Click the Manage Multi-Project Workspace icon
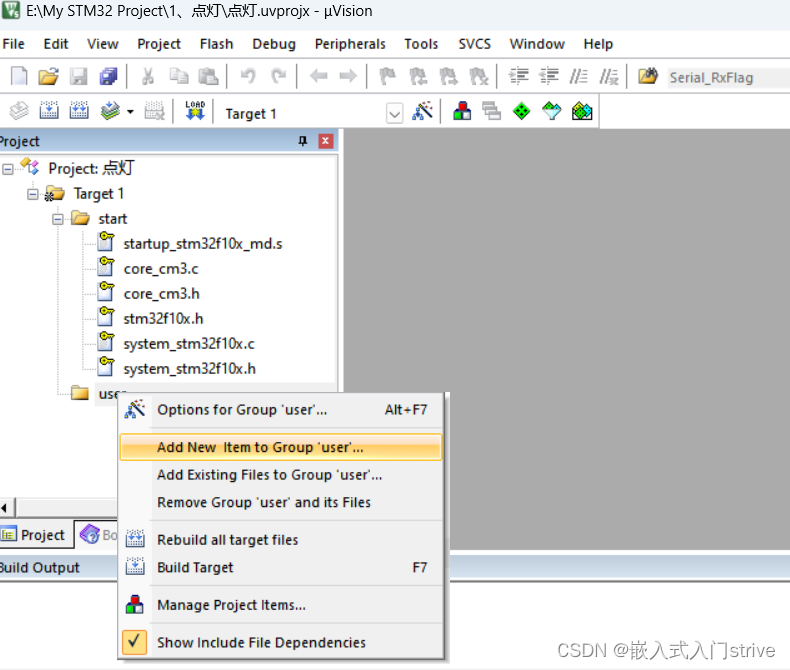Viewport: 790px width, 670px height. point(491,111)
